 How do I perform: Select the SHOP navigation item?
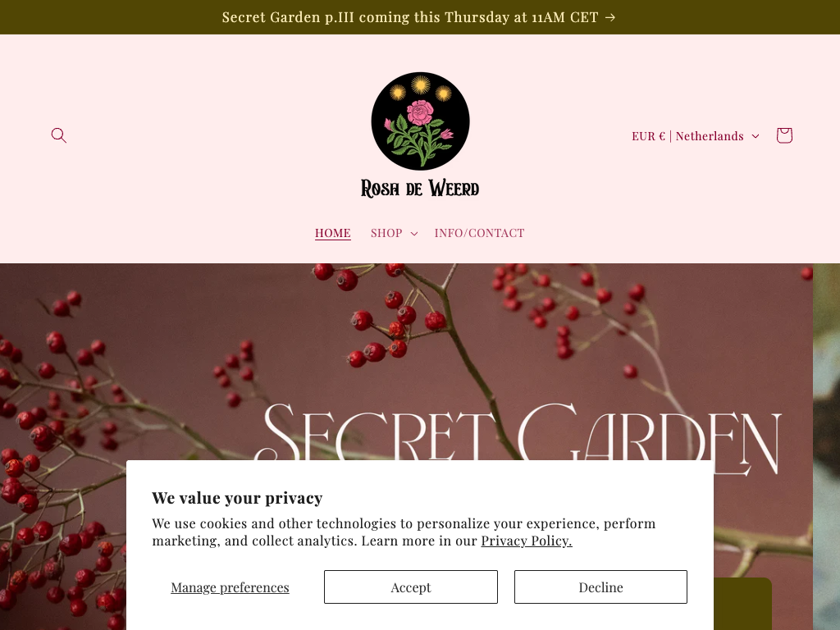(386, 233)
